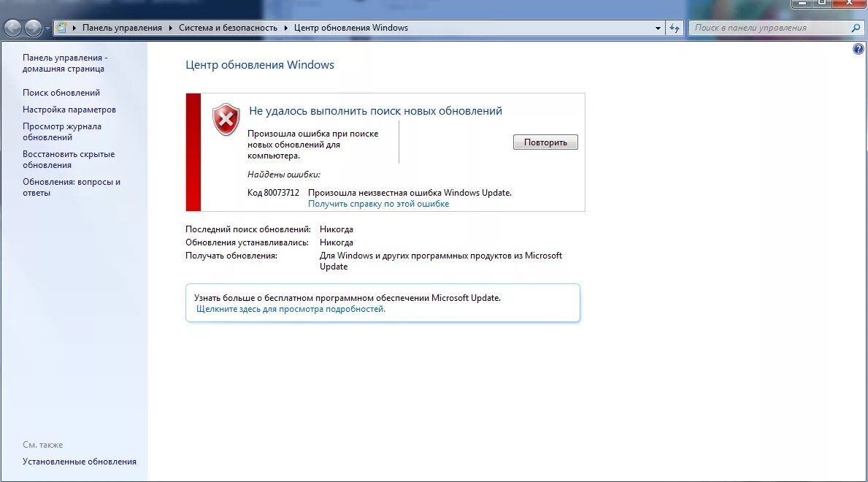Select Восстановить скрытые обновления link

point(69,159)
